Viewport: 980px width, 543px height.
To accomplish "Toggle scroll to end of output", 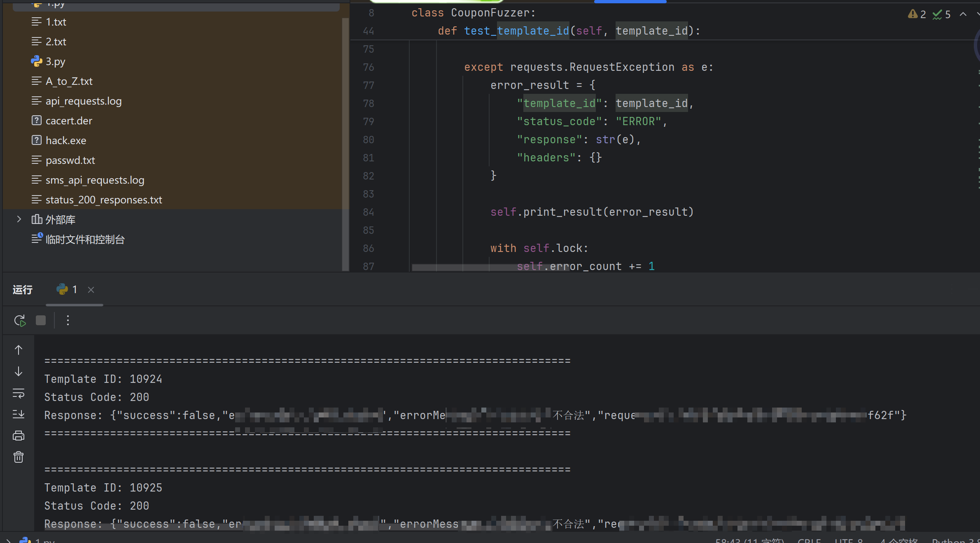I will point(19,414).
